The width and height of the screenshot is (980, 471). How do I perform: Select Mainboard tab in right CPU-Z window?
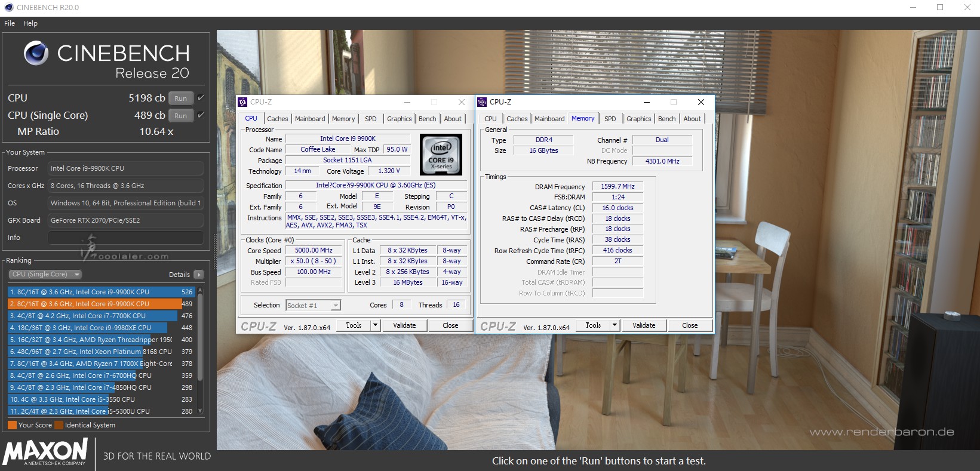point(549,119)
